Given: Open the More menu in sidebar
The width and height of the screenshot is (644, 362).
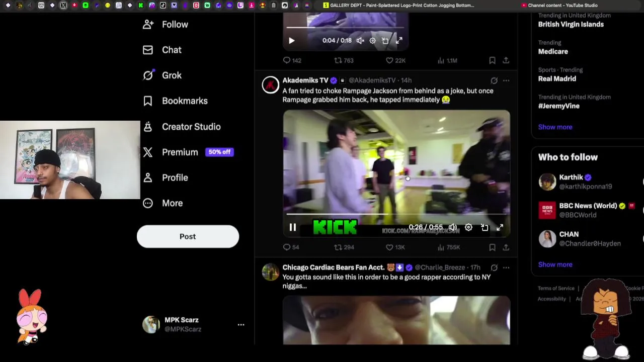Looking at the screenshot, I should (163, 203).
